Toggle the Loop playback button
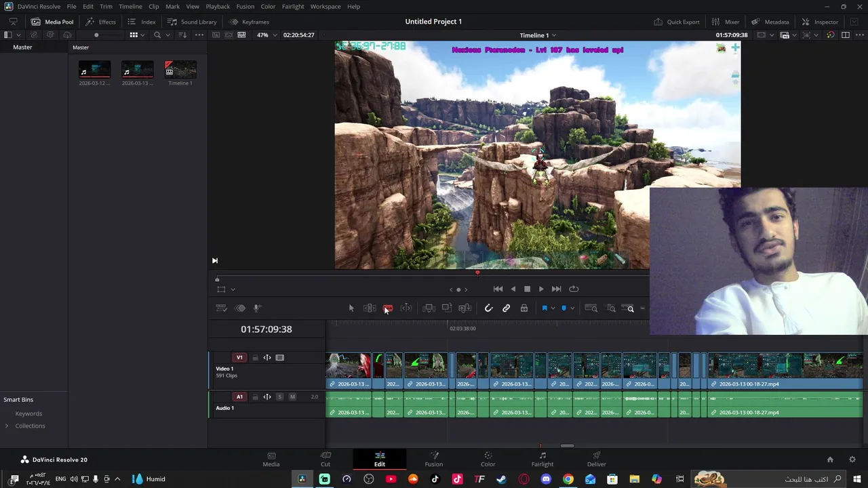Screen dimensions: 868x488 tap(574, 289)
